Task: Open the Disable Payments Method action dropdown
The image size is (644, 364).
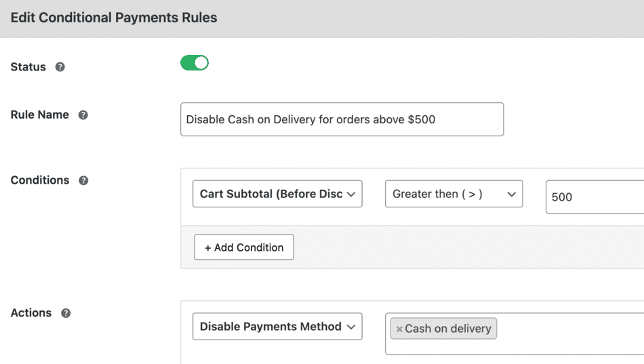Action: [277, 327]
